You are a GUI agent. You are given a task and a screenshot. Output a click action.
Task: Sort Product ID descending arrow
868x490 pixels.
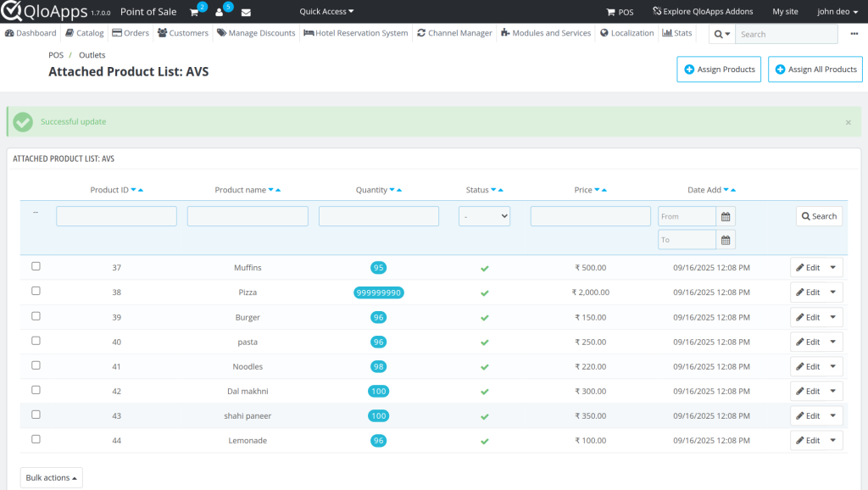coord(133,190)
